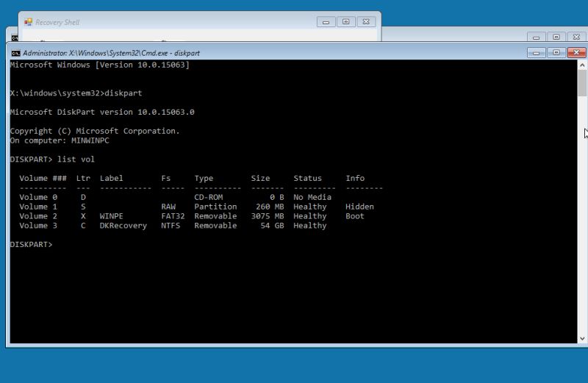
Task: Click the 'list vol' command text
Action: [x=76, y=160]
